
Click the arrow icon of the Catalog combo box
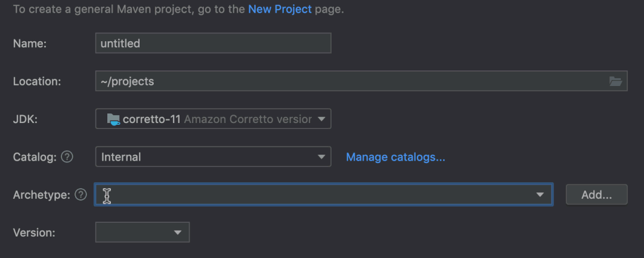(321, 157)
